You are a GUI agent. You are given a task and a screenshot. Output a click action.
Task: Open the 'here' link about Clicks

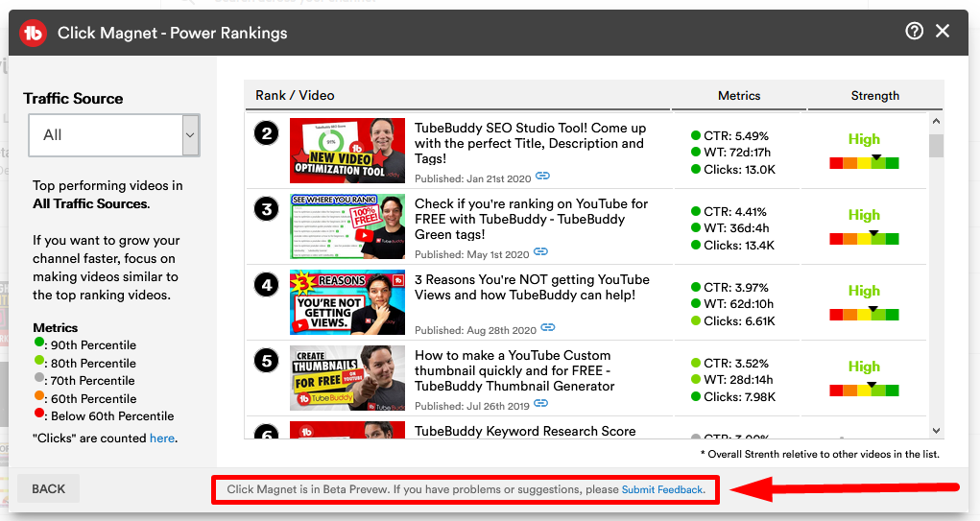click(x=162, y=438)
